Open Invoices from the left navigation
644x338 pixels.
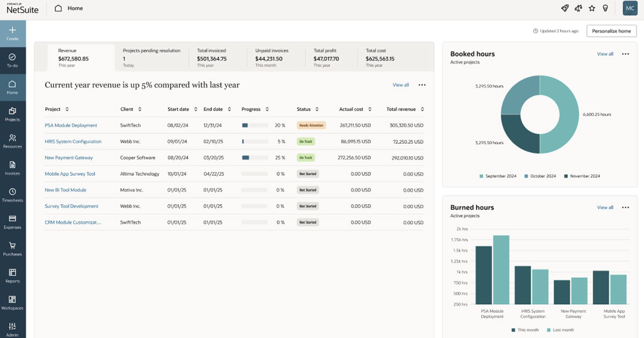coord(12,168)
